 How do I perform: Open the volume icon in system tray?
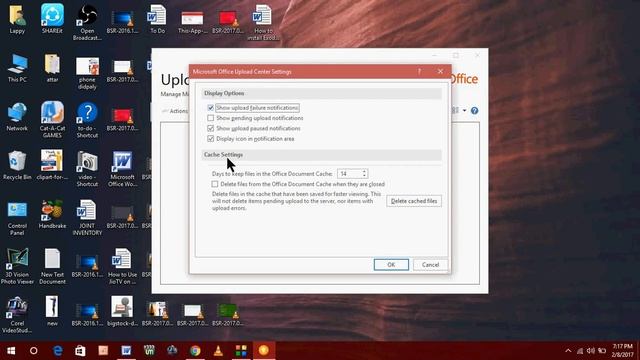tap(591, 351)
